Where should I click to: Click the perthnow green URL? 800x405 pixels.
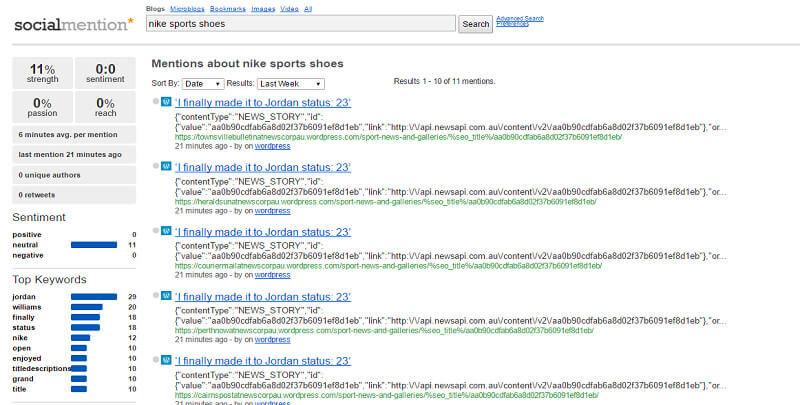point(384,331)
